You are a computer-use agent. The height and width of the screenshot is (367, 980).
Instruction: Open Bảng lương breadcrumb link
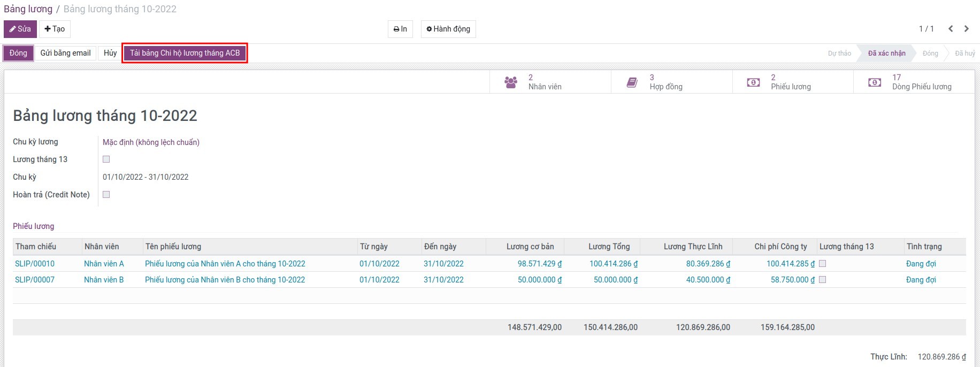[28, 9]
